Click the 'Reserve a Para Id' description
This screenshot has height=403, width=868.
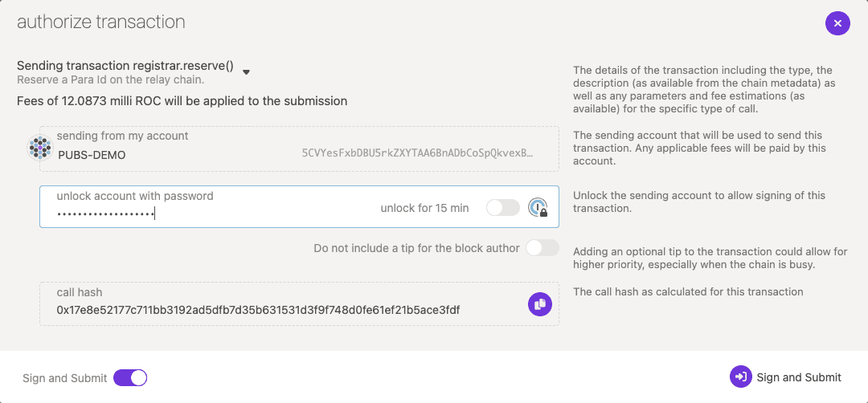click(111, 79)
